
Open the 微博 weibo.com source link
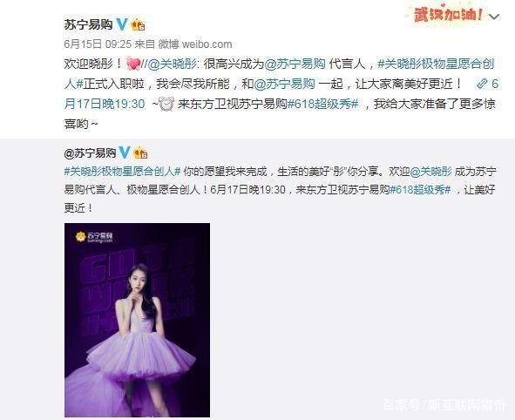point(195,44)
